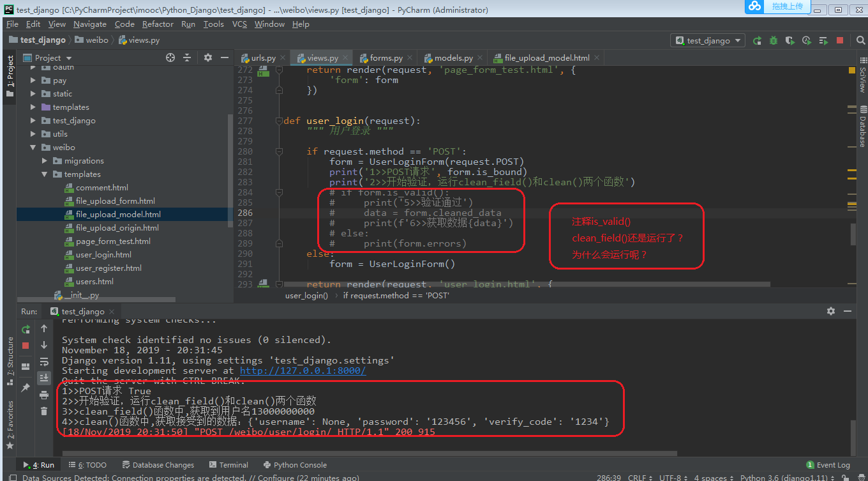Hide the Project tool window
This screenshot has height=481, width=868.
pyautogui.click(x=223, y=57)
